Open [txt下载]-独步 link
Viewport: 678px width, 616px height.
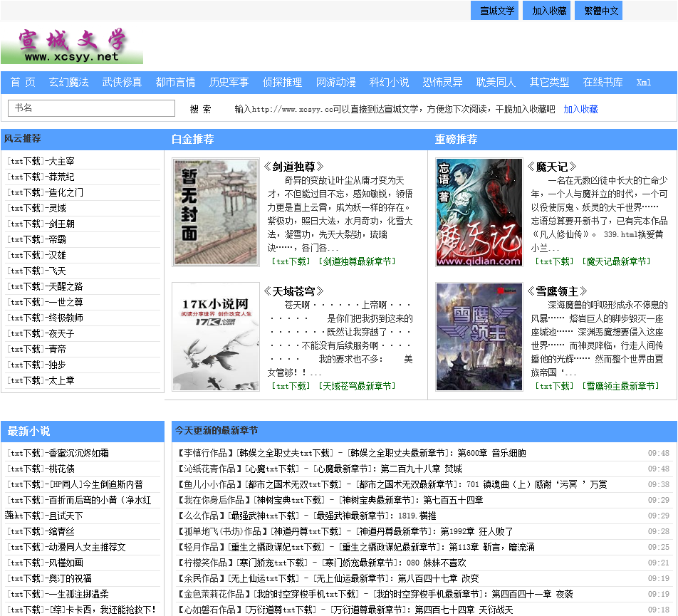click(36, 365)
